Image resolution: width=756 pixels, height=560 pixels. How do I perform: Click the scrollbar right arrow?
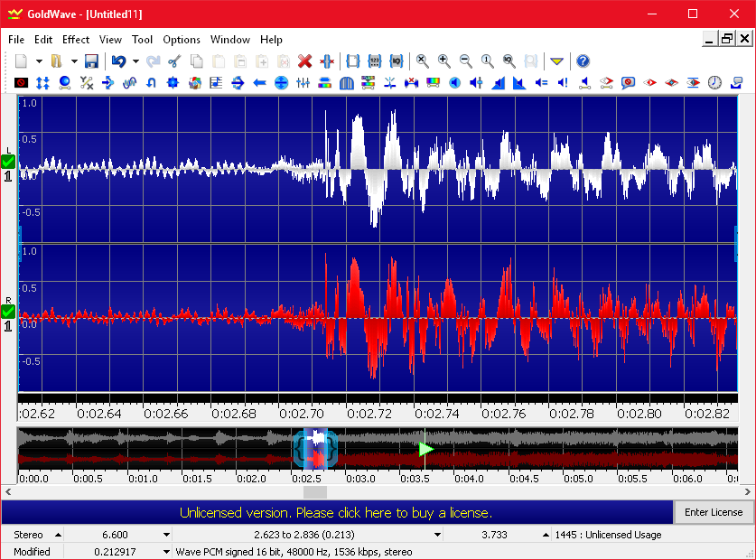747,492
